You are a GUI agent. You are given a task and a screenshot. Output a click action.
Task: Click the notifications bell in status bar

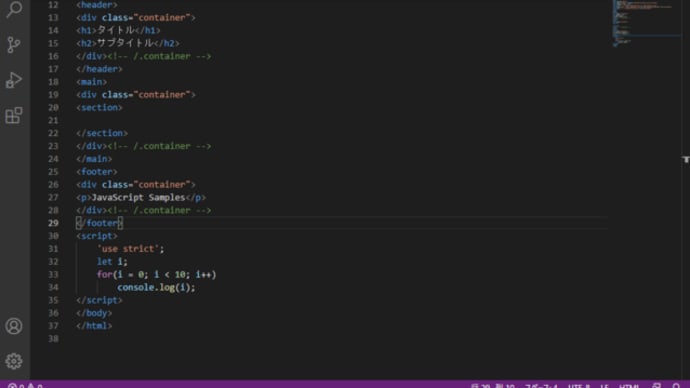click(676, 385)
